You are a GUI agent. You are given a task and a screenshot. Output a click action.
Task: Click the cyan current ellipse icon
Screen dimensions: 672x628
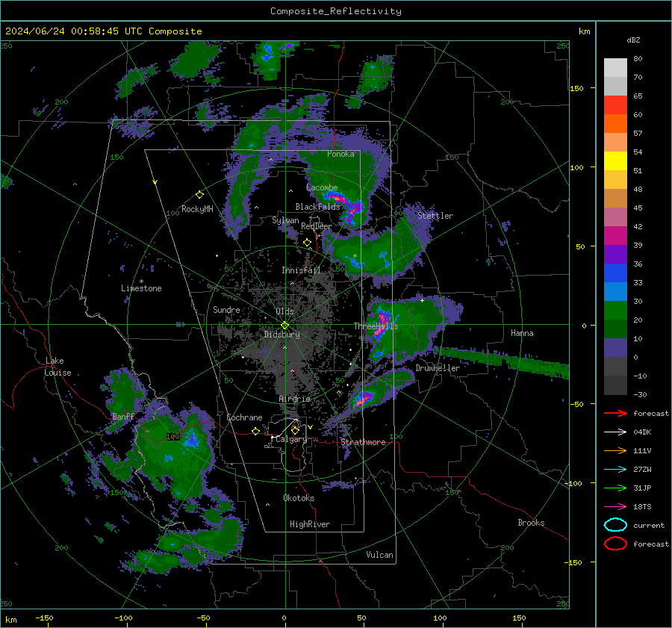click(x=615, y=525)
